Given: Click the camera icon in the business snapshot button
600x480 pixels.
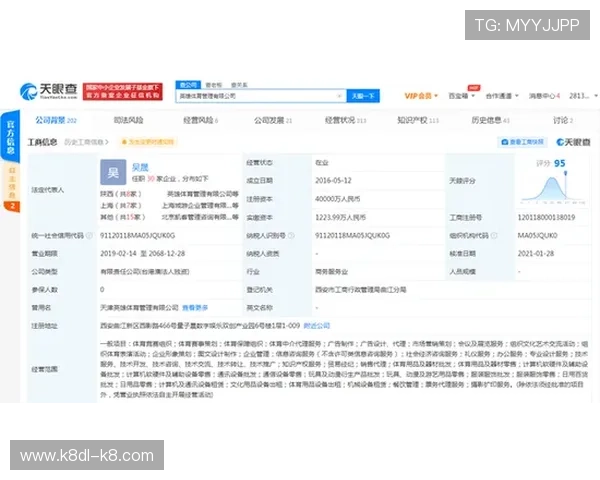Looking at the screenshot, I should (x=505, y=142).
